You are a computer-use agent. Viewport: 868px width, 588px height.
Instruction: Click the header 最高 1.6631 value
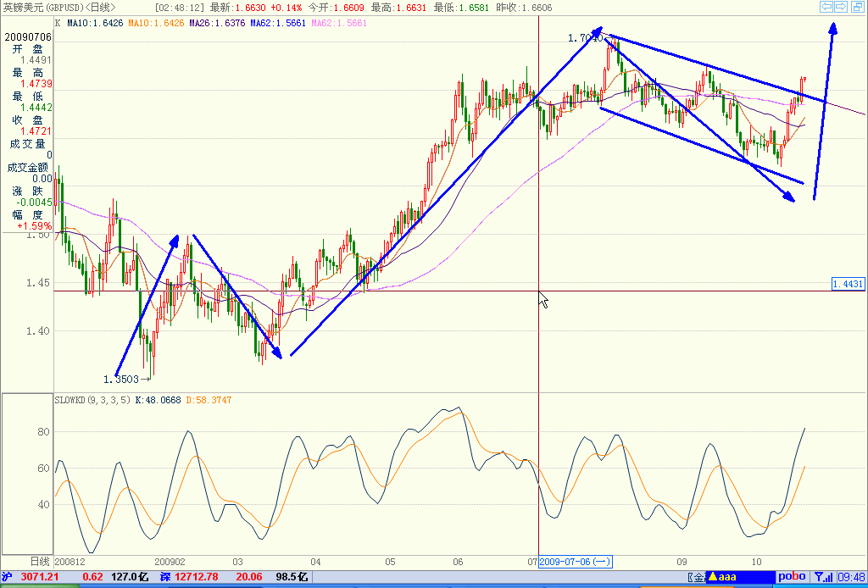398,8
